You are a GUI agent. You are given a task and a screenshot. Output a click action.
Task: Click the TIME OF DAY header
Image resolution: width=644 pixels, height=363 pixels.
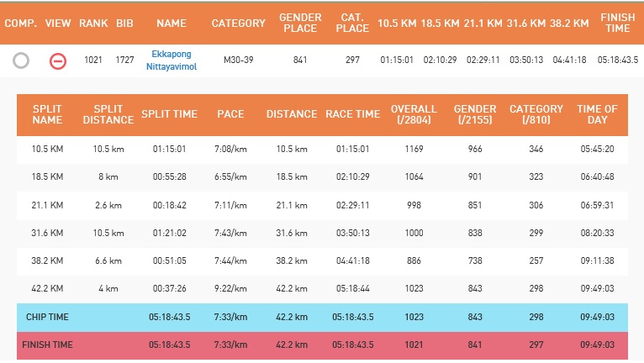coord(597,114)
